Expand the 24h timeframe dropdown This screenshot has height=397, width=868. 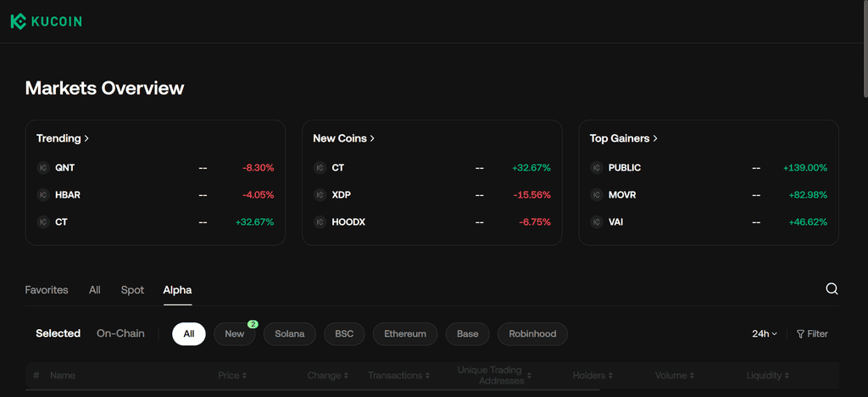tap(765, 334)
